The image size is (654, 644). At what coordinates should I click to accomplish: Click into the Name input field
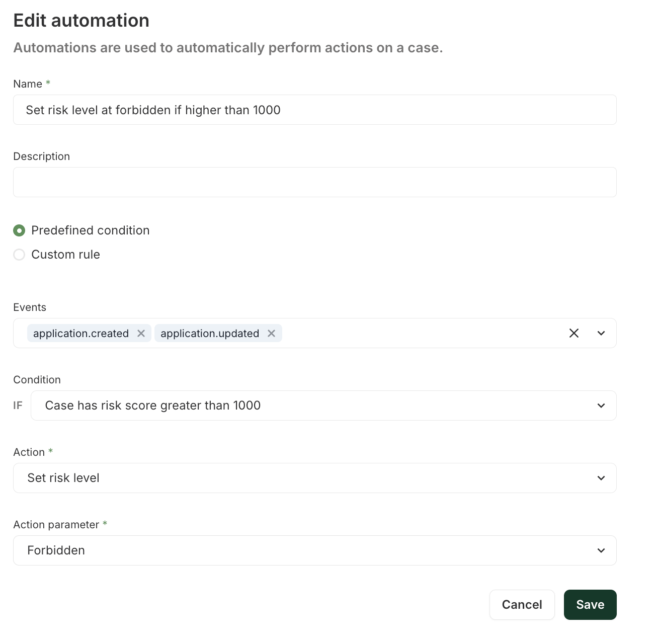[x=314, y=110]
